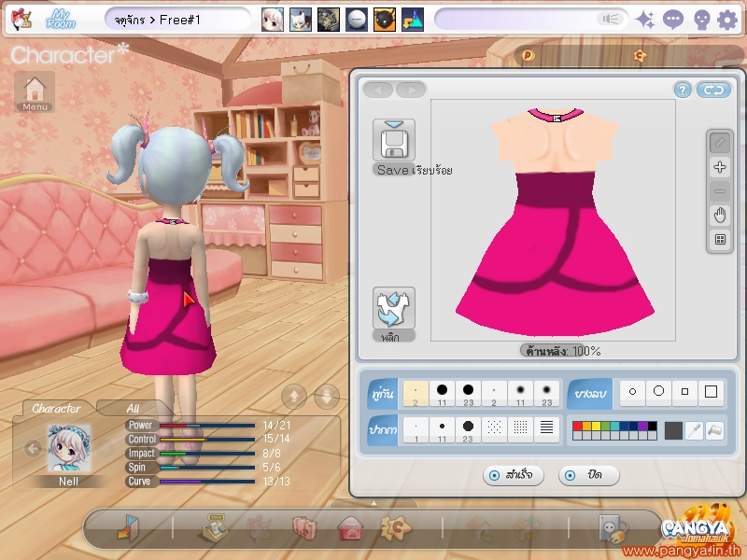
Task: Open the chat bubble icon
Action: 673,20
